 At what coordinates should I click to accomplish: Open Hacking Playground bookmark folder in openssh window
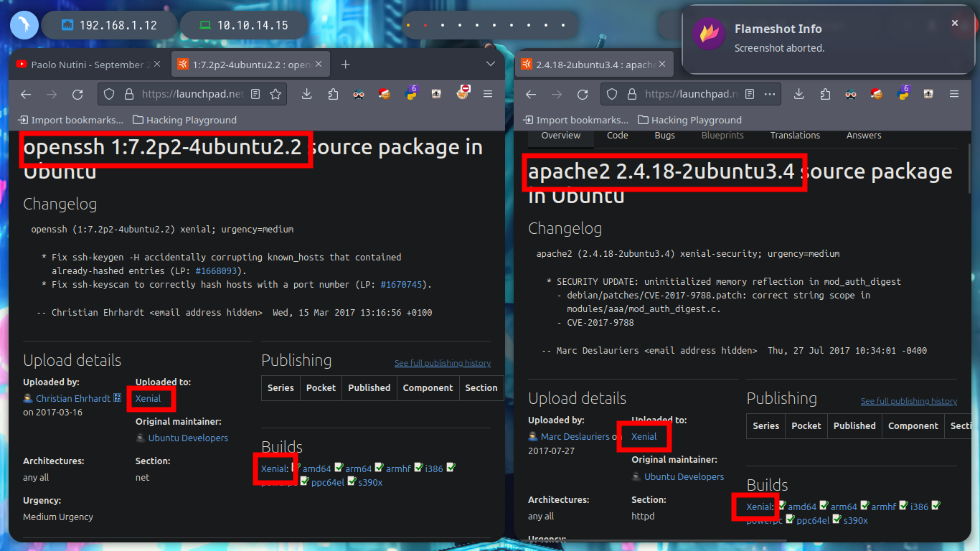(184, 120)
